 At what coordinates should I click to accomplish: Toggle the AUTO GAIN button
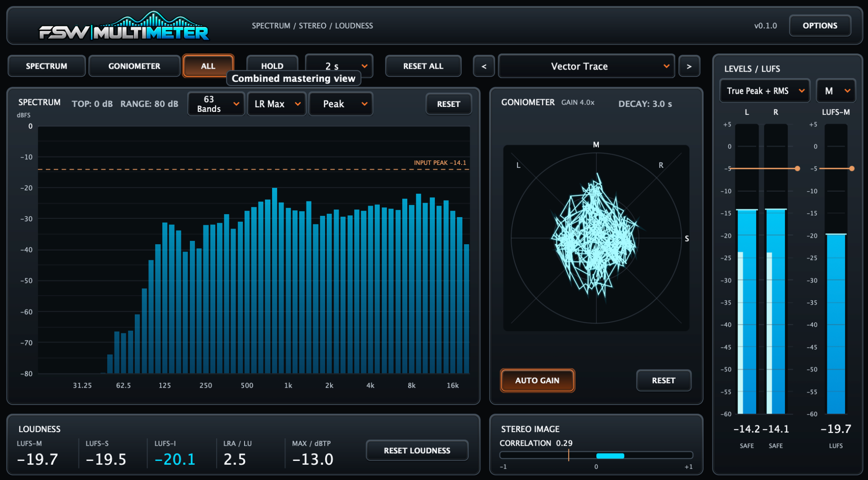(x=537, y=380)
